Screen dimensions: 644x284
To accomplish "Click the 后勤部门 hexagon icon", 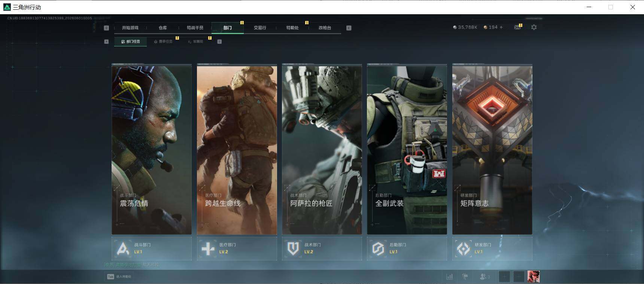I will point(378,249).
